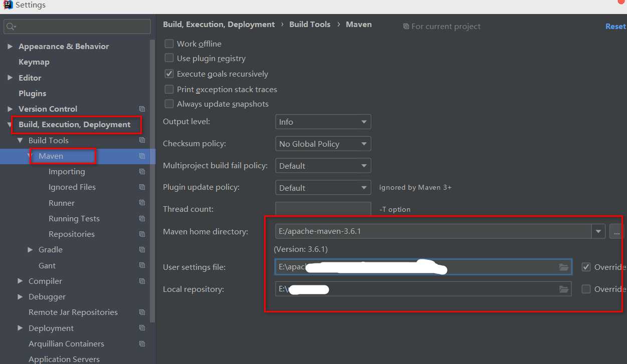The image size is (627, 364).
Task: Enable Always update snapshots checkbox
Action: coord(169,104)
